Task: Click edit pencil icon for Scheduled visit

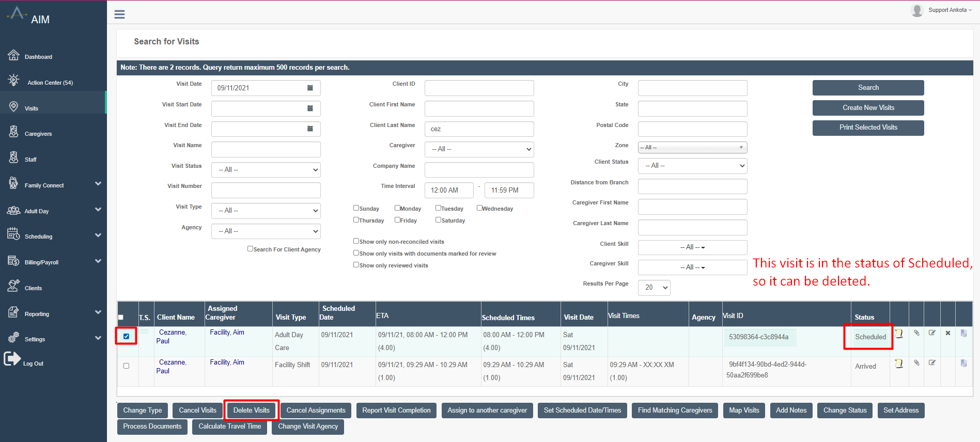Action: click(932, 333)
